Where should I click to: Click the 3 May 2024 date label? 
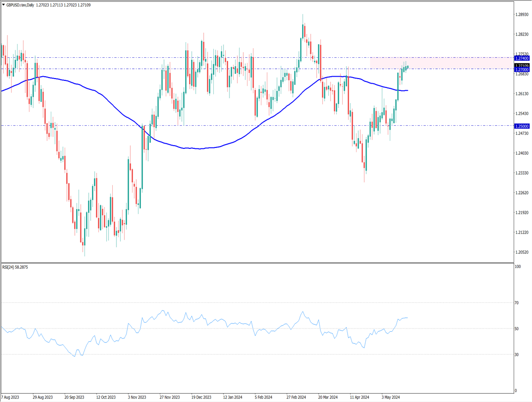pyautogui.click(x=390, y=397)
